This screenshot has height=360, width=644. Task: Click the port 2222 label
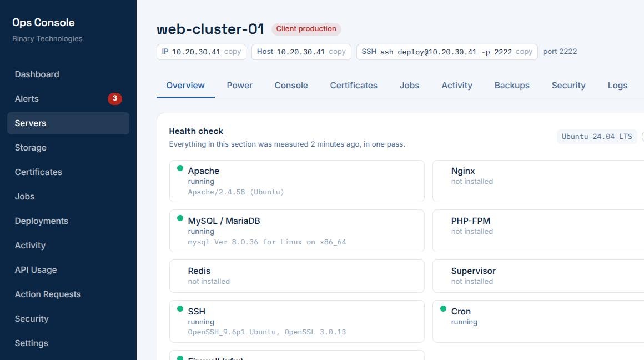click(560, 51)
